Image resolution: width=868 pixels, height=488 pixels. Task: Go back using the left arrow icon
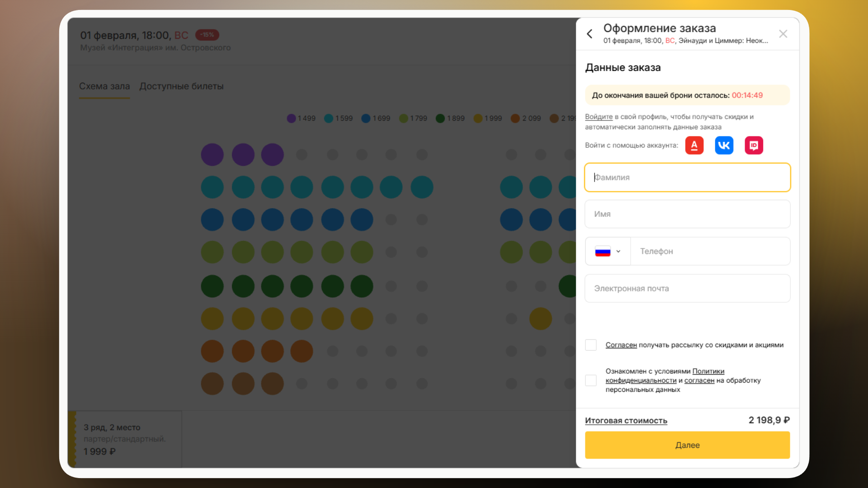[x=590, y=34]
